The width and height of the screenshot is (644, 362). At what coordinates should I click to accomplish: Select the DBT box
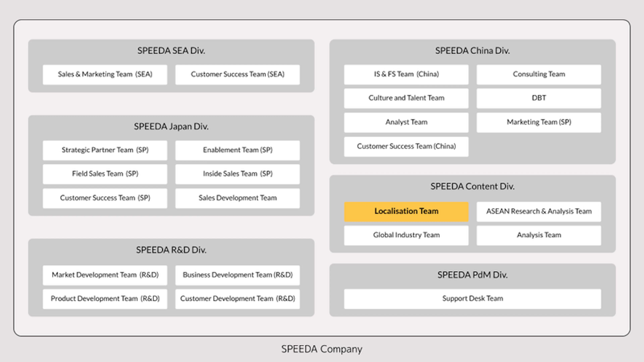pyautogui.click(x=539, y=98)
